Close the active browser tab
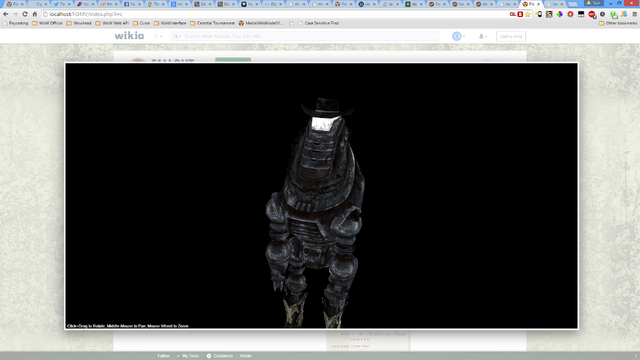Viewport: 640px width, 360px height. click(x=538, y=4)
